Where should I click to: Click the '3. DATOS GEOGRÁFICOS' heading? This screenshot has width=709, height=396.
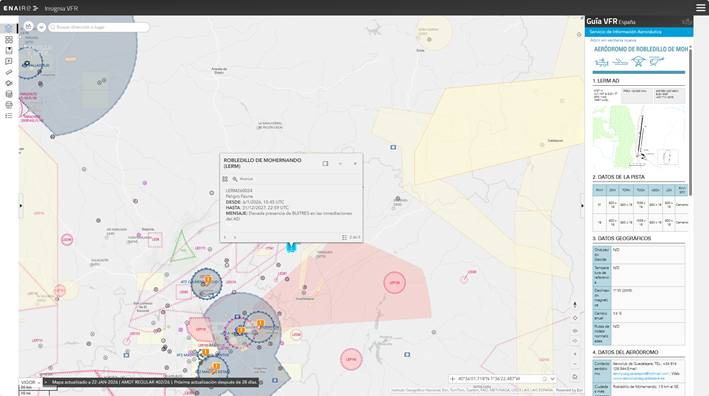coord(622,238)
